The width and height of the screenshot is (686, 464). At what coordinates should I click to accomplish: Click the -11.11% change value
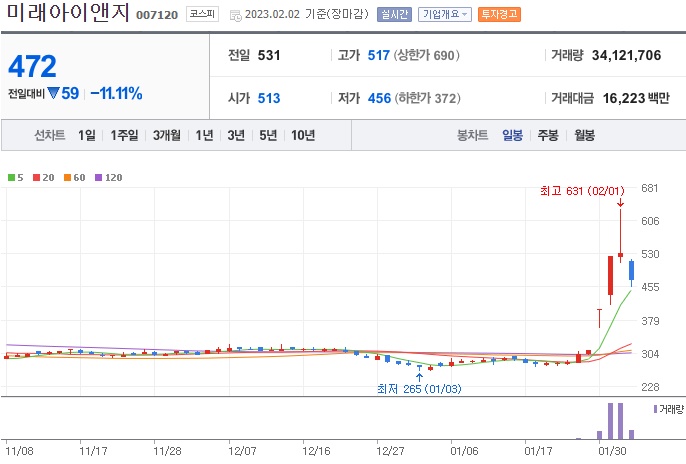click(x=116, y=94)
